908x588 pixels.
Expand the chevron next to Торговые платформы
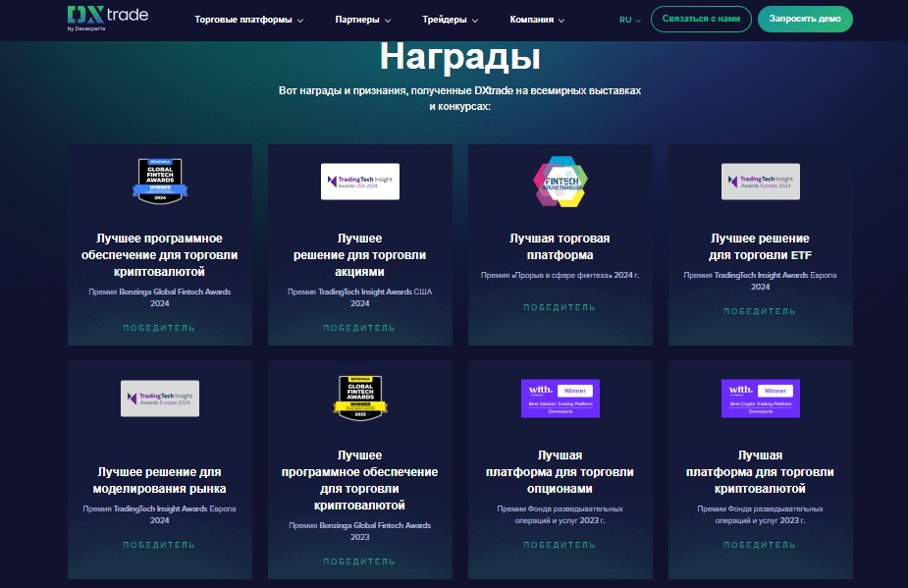[300, 21]
